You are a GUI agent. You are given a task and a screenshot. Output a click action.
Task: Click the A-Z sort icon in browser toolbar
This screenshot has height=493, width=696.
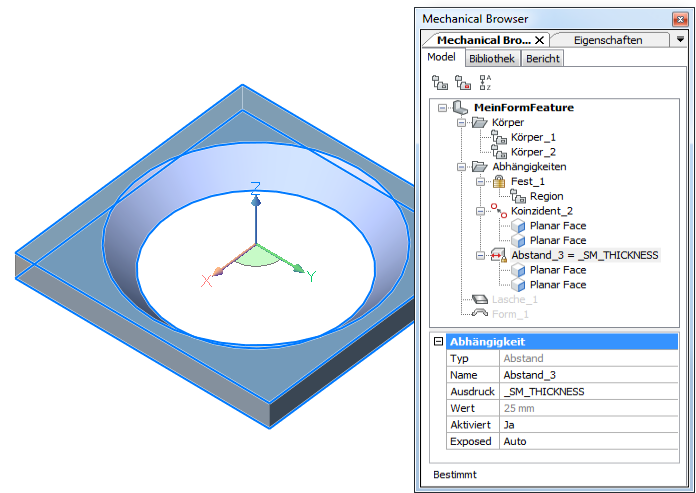click(x=485, y=83)
